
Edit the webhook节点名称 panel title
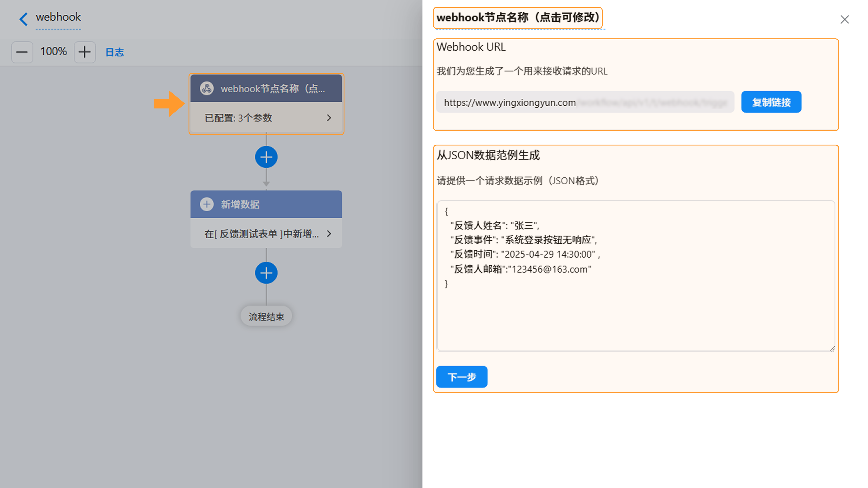click(x=518, y=18)
